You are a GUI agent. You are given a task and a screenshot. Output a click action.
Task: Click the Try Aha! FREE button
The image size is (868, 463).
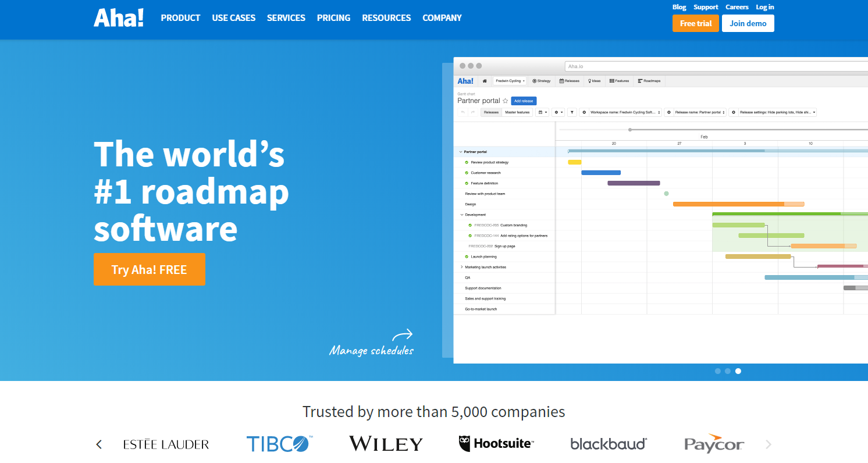[x=150, y=269]
